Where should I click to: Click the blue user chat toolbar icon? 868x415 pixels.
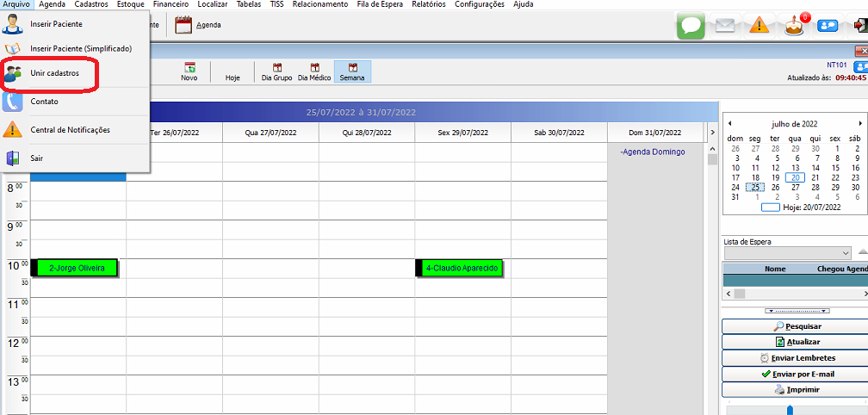(x=827, y=26)
